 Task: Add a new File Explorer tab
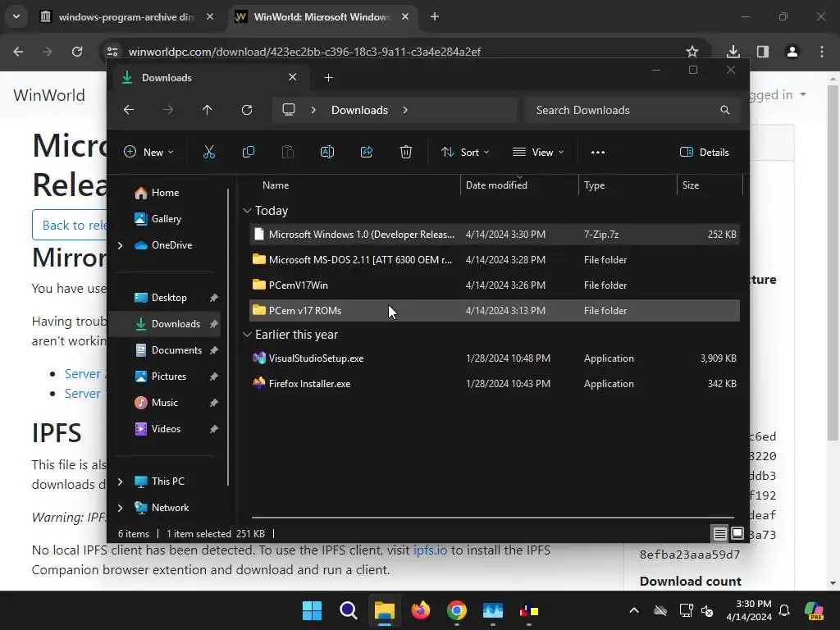pyautogui.click(x=328, y=78)
